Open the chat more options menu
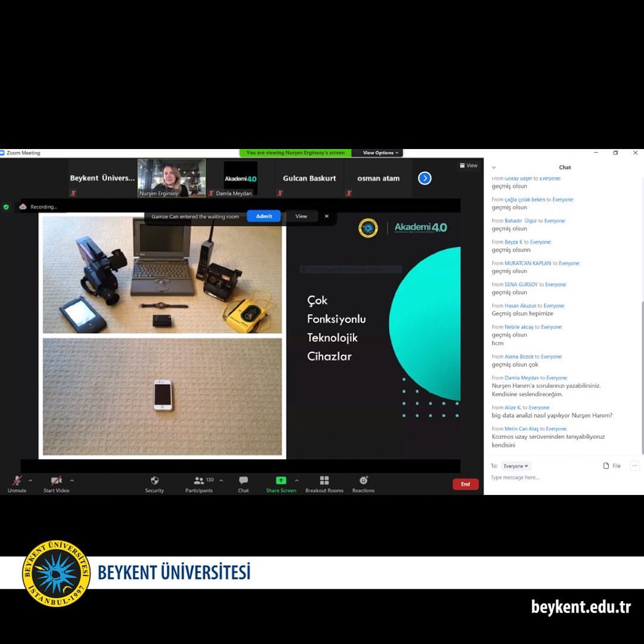The image size is (644, 644). coord(634,466)
